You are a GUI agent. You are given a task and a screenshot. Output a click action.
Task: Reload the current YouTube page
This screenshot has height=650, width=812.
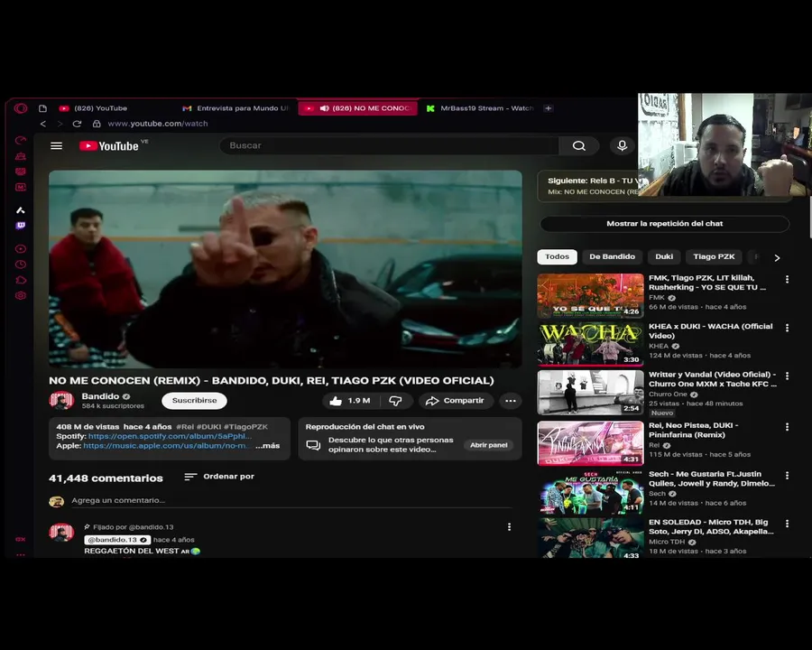[x=78, y=124]
